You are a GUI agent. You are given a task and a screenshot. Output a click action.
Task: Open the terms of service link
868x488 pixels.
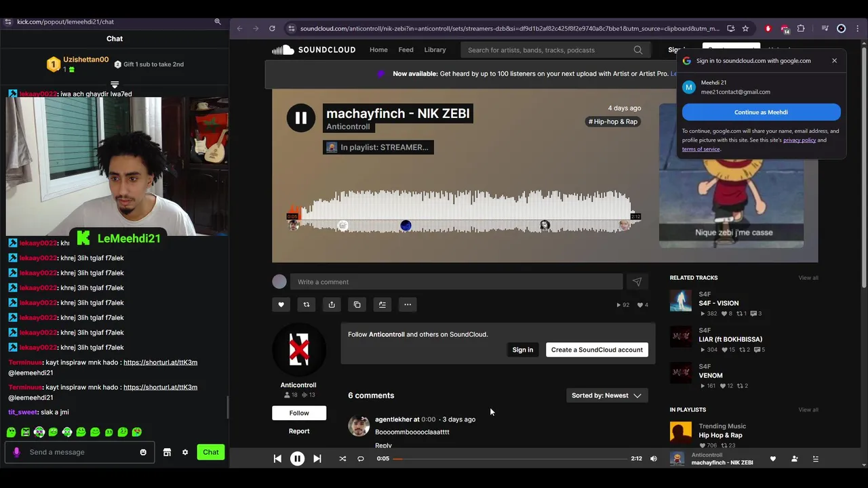pyautogui.click(x=701, y=149)
